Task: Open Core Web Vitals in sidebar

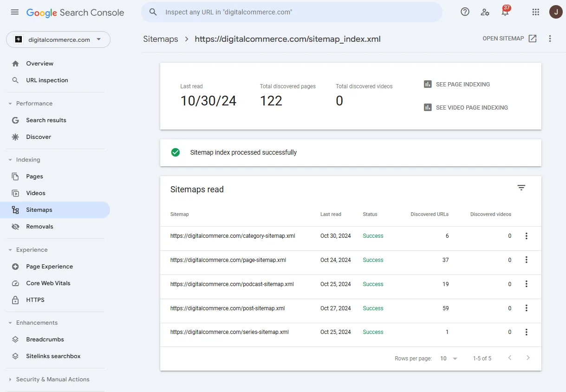Action: [x=47, y=283]
